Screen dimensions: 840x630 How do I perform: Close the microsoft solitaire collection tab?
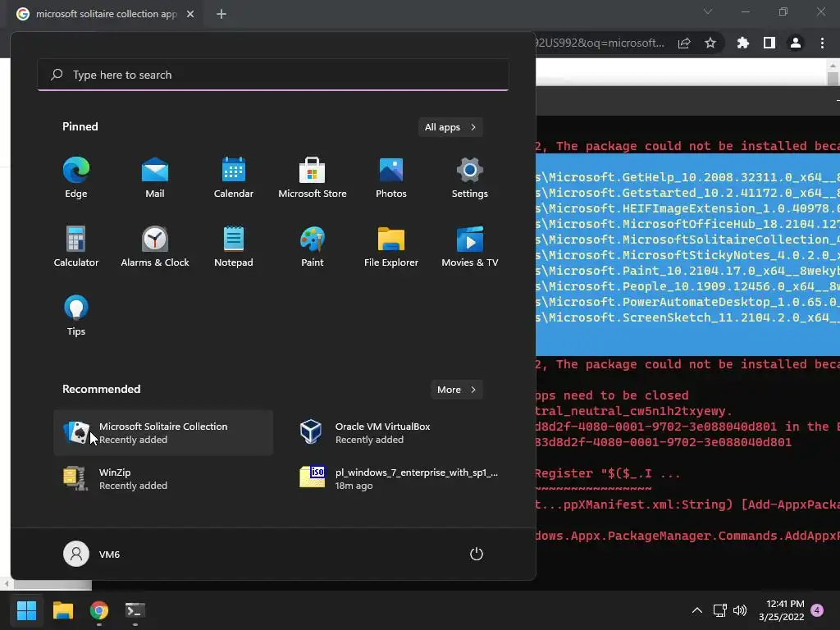point(190,14)
